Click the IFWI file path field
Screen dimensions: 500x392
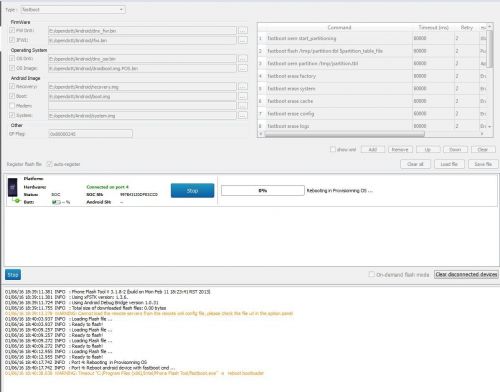point(142,40)
